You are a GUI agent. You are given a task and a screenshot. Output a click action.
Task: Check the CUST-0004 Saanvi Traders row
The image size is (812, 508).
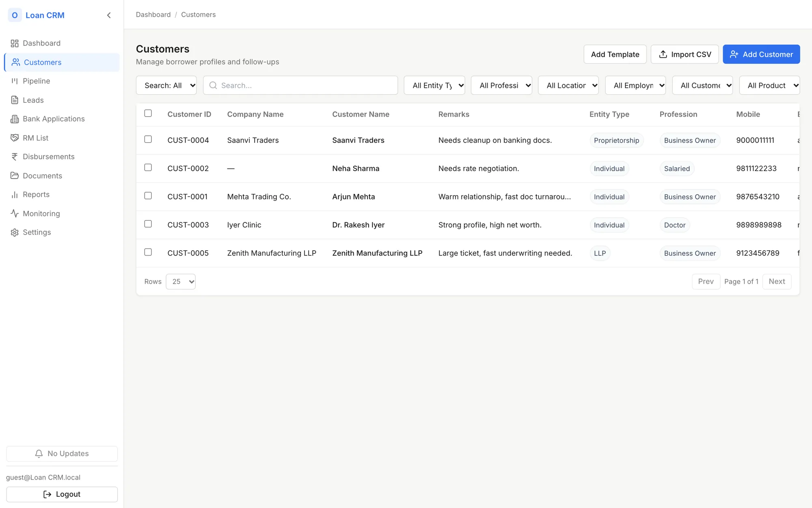click(x=148, y=139)
